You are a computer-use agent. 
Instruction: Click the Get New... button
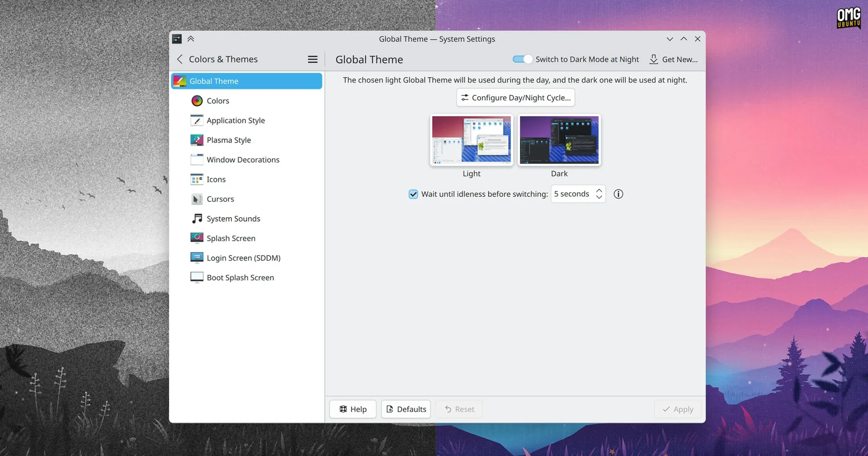[x=674, y=59]
